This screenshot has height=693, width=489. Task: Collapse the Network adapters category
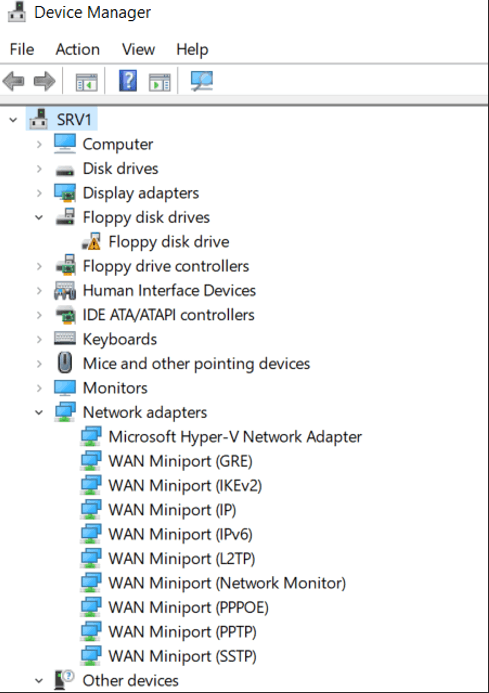pos(39,412)
